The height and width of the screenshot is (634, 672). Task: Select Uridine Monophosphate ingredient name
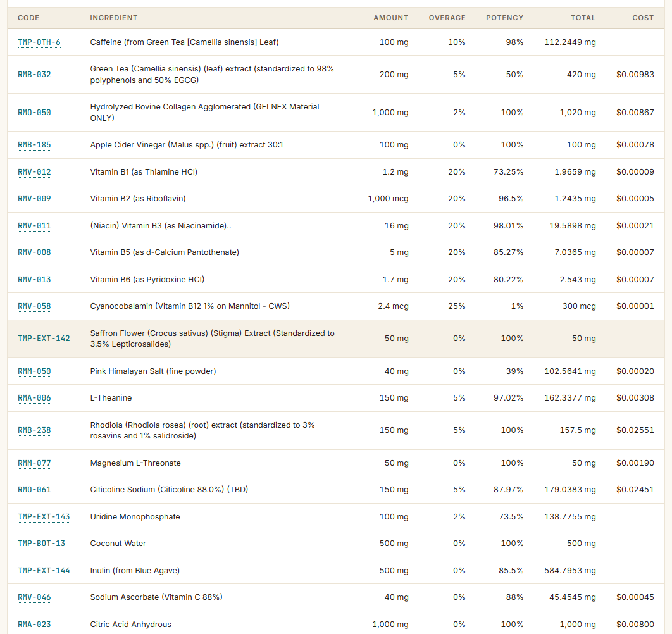click(x=135, y=517)
